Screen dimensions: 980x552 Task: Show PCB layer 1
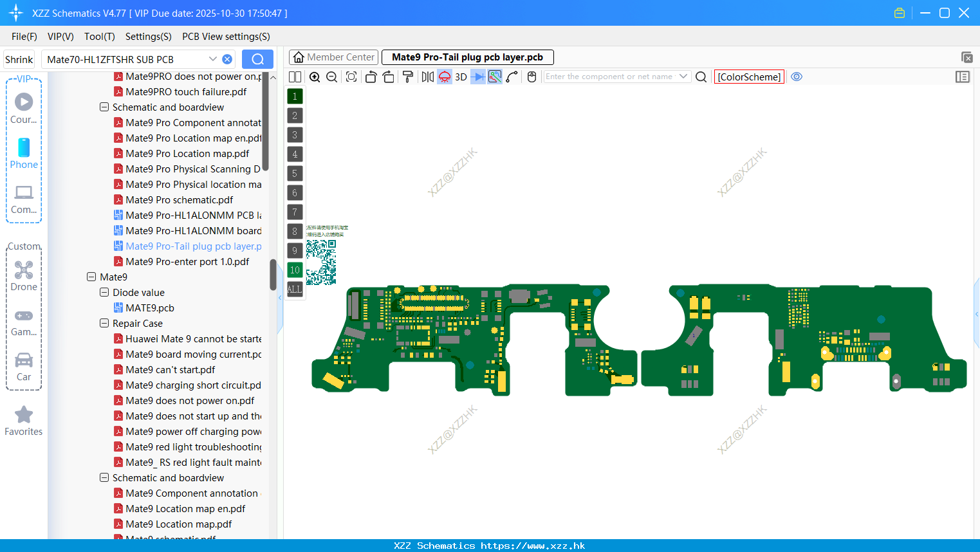pyautogui.click(x=295, y=97)
